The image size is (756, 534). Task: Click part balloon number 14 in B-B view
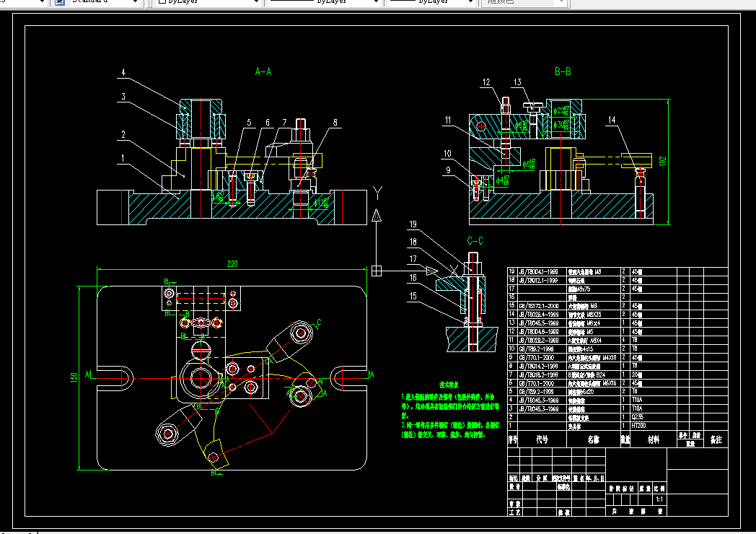click(x=611, y=120)
